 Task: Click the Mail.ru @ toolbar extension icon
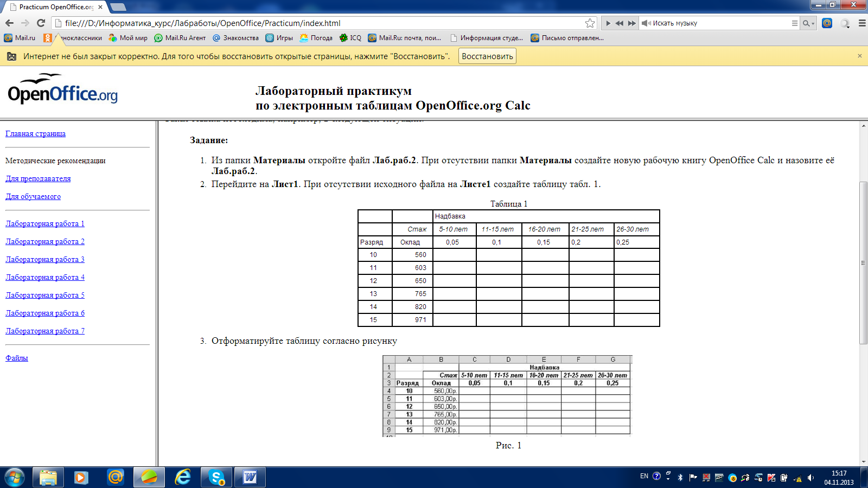(x=827, y=23)
